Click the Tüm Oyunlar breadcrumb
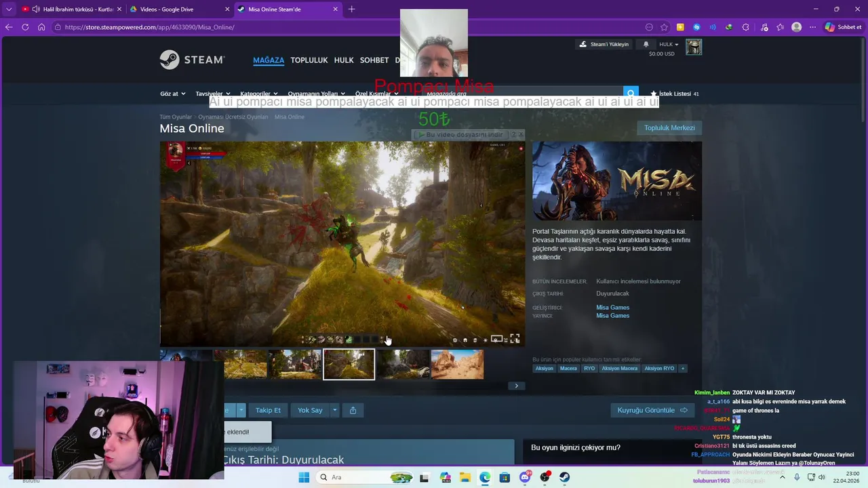This screenshot has height=488, width=868. point(176,117)
